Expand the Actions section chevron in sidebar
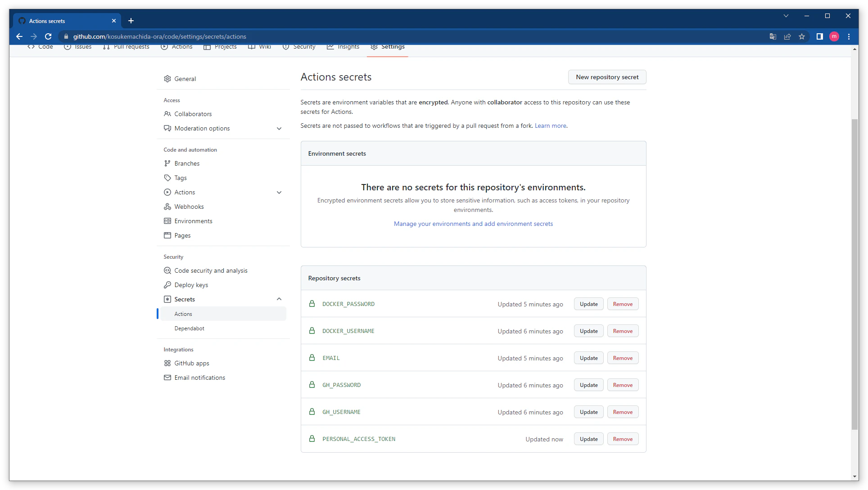This screenshot has width=868, height=490. point(279,193)
